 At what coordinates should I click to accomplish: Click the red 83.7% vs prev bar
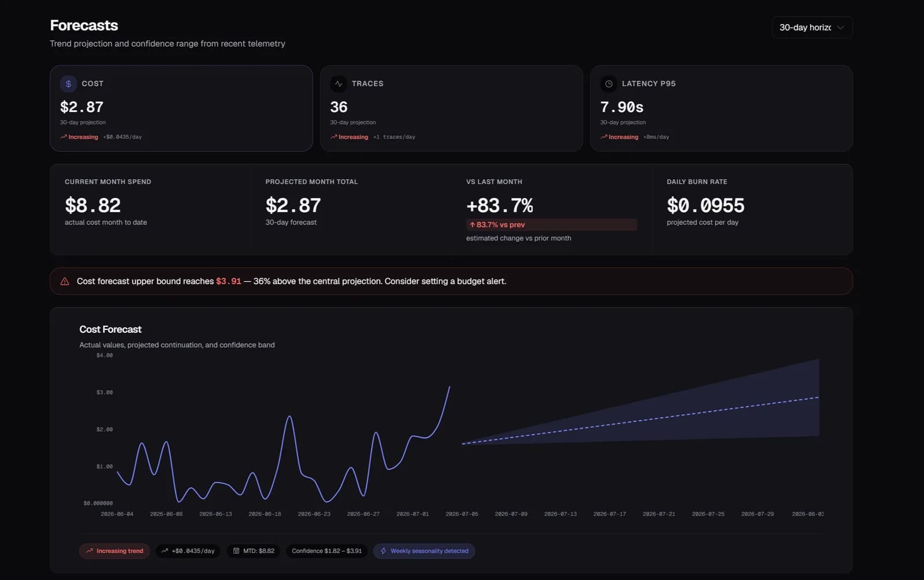click(x=552, y=225)
